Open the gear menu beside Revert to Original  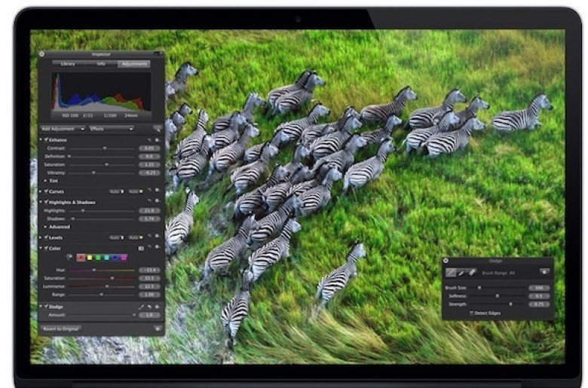pos(157,328)
